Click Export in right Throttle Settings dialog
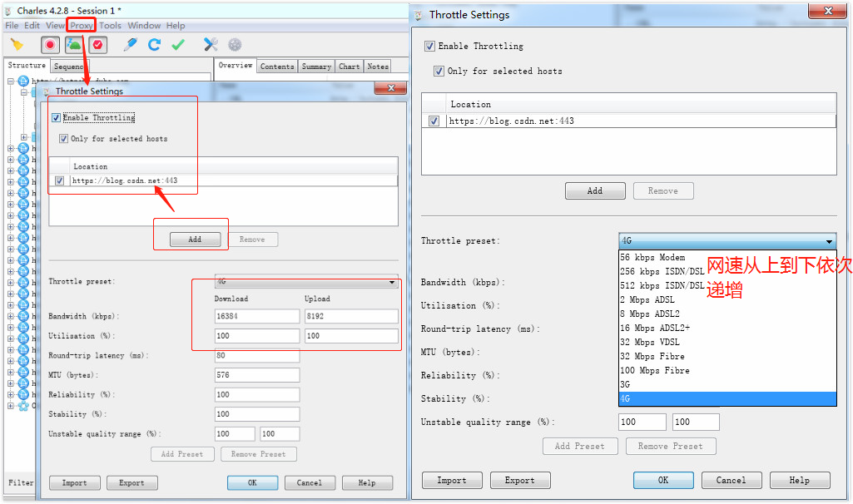This screenshot has height=504, width=853. (520, 480)
